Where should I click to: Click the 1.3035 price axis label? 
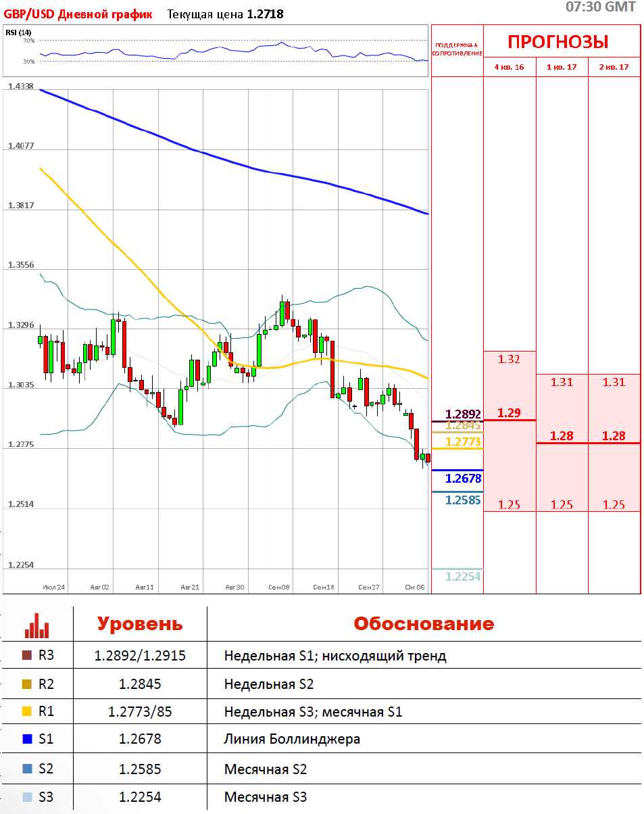(20, 384)
